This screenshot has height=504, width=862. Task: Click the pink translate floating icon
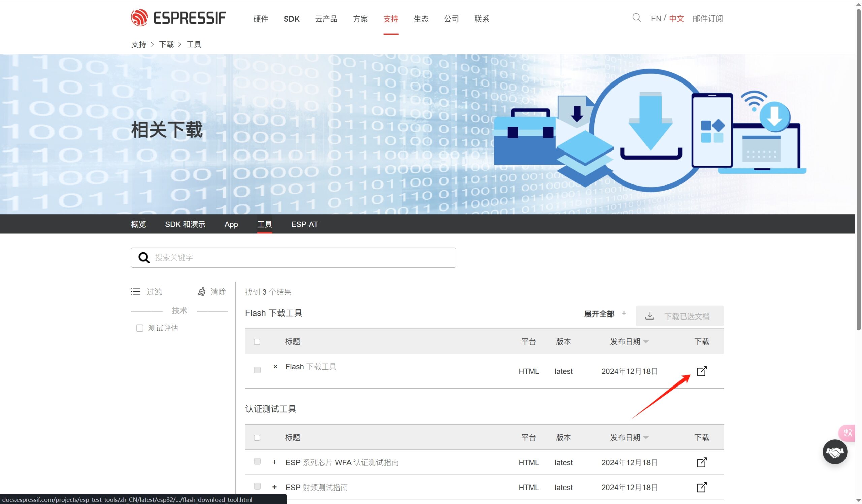coord(847,433)
